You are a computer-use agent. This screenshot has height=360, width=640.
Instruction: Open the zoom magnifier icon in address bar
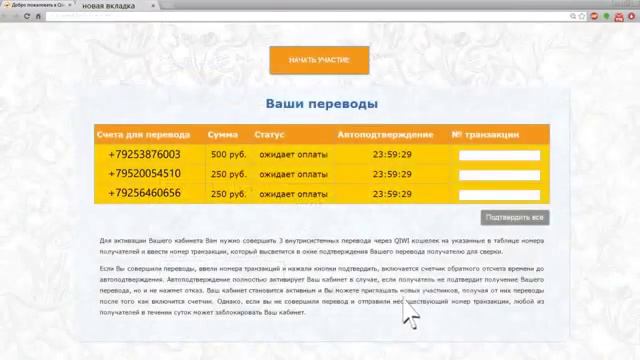tap(573, 16)
